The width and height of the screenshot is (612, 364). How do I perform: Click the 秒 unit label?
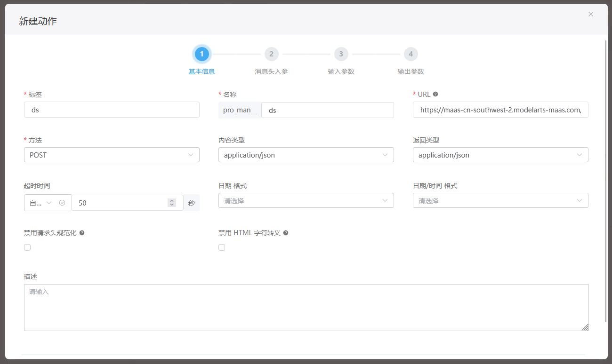pyautogui.click(x=191, y=203)
